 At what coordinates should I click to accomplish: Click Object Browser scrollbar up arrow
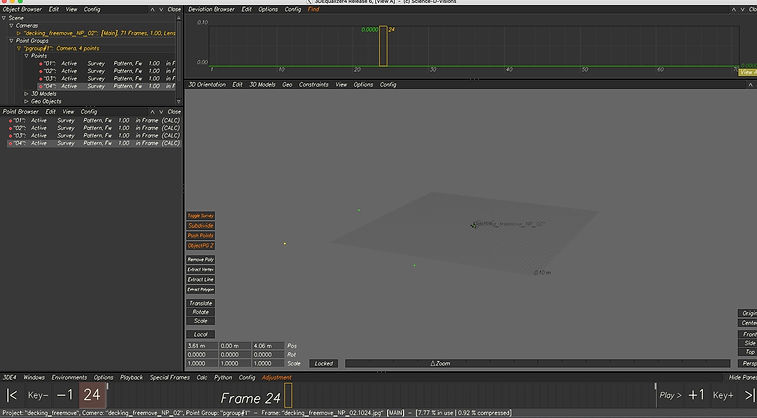pyautogui.click(x=179, y=18)
